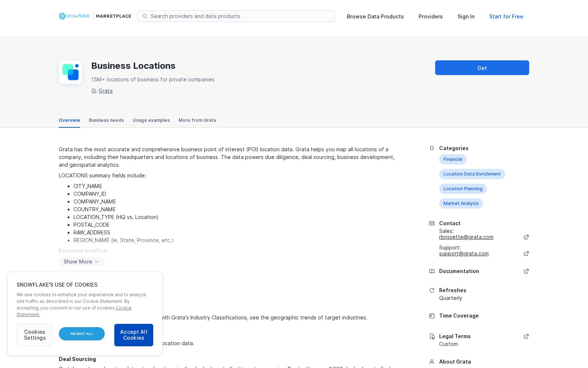Open the Documentation heading link
Image resolution: width=588 pixels, height=368 pixels.
[459, 271]
